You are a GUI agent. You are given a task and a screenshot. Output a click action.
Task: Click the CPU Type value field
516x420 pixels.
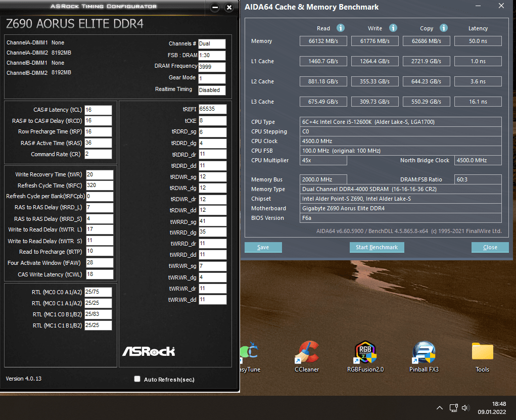click(x=400, y=122)
